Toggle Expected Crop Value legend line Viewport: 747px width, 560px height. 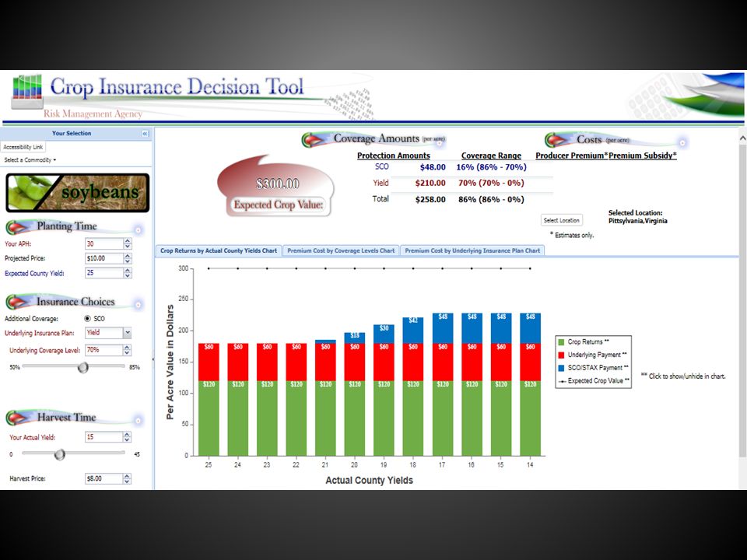coord(562,381)
